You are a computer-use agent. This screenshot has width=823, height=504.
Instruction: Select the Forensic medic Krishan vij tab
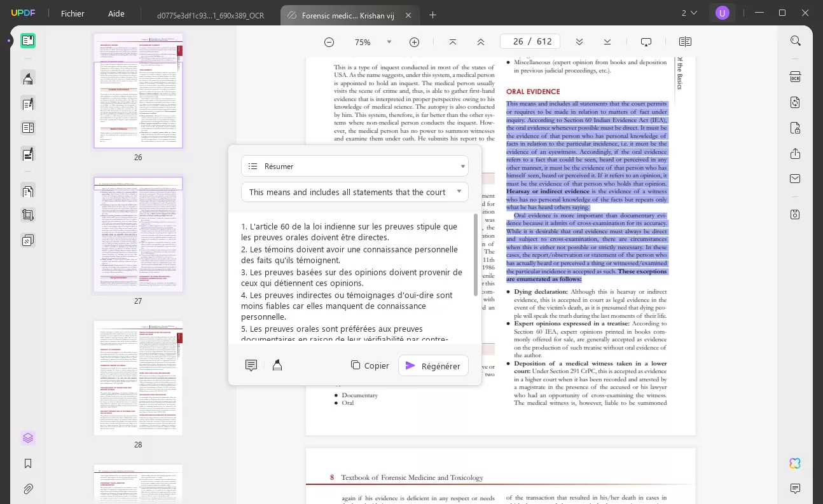347,15
